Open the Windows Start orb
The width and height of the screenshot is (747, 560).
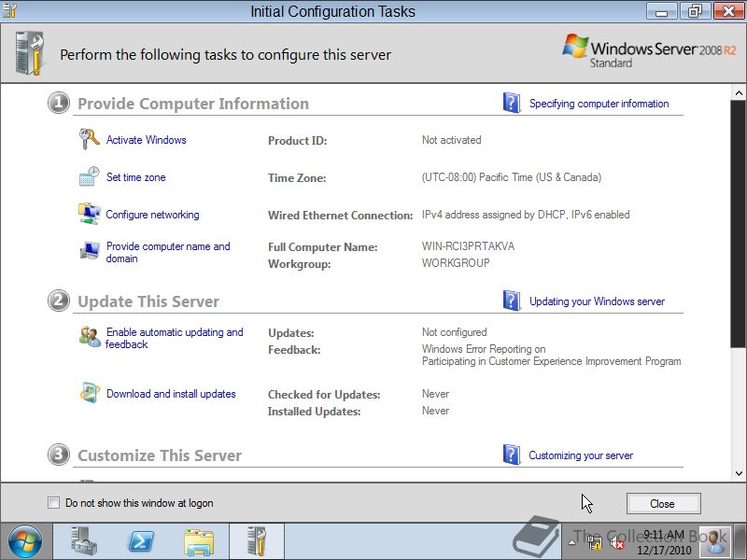click(x=24, y=541)
